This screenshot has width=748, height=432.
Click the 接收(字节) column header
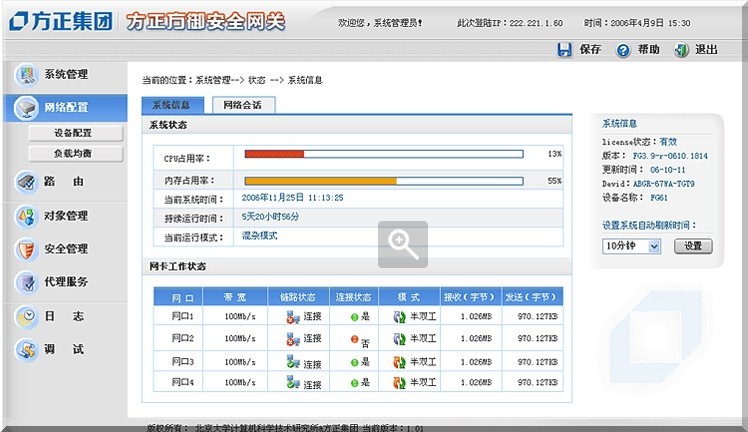(x=471, y=297)
